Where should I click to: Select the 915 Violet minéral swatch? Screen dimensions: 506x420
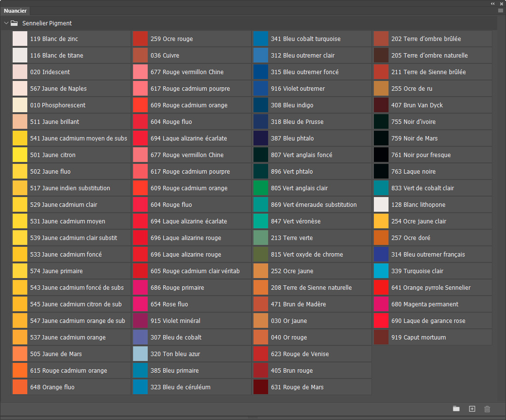tap(192, 321)
